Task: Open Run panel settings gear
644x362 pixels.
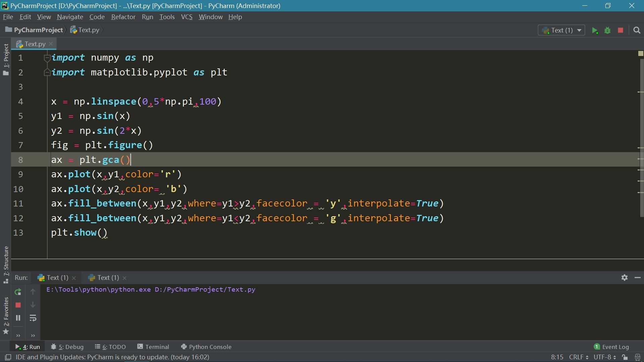Action: point(624,278)
